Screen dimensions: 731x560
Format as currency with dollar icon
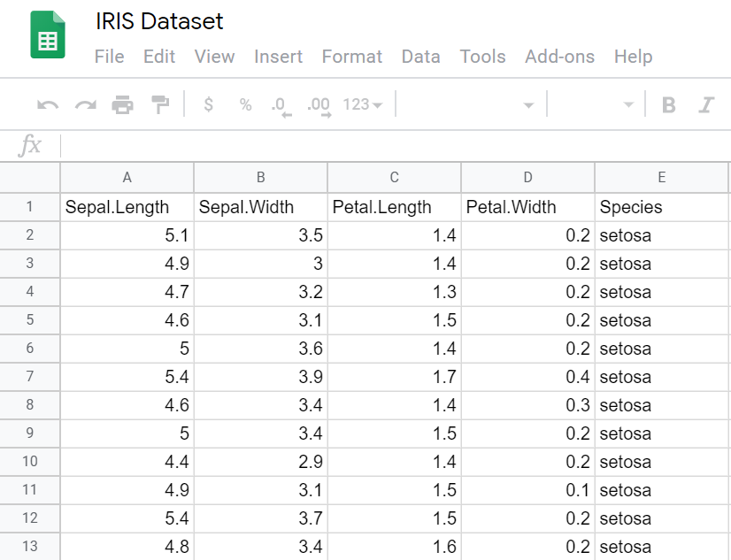coord(208,104)
